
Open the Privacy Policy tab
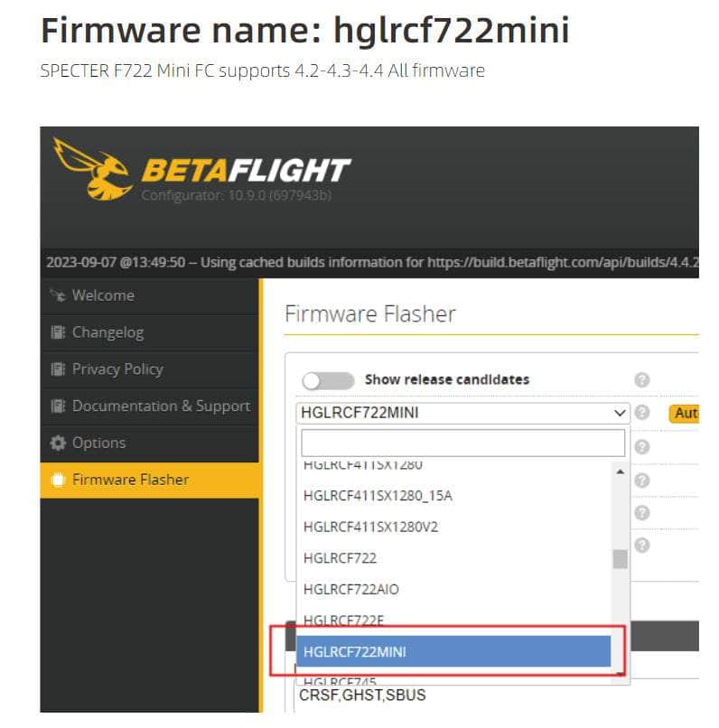coord(117,369)
